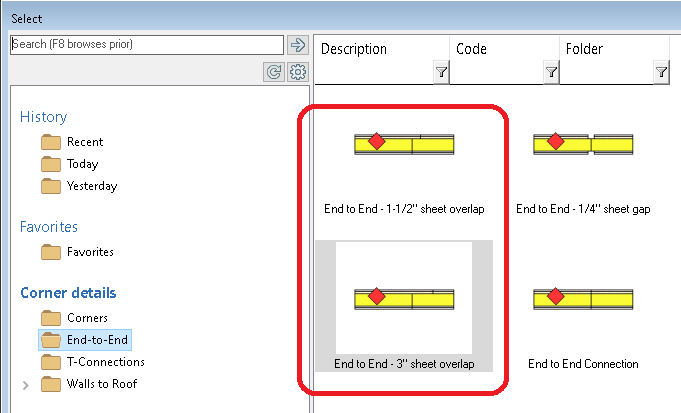The height and width of the screenshot is (413, 681).
Task: Open the Yesterday history folder
Action: [91, 186]
